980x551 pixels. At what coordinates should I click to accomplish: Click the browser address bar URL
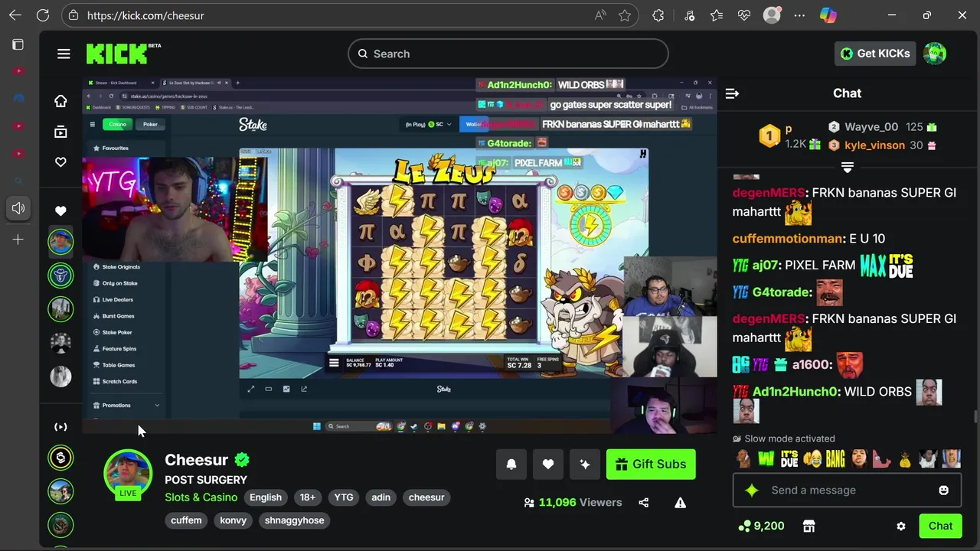pos(145,15)
